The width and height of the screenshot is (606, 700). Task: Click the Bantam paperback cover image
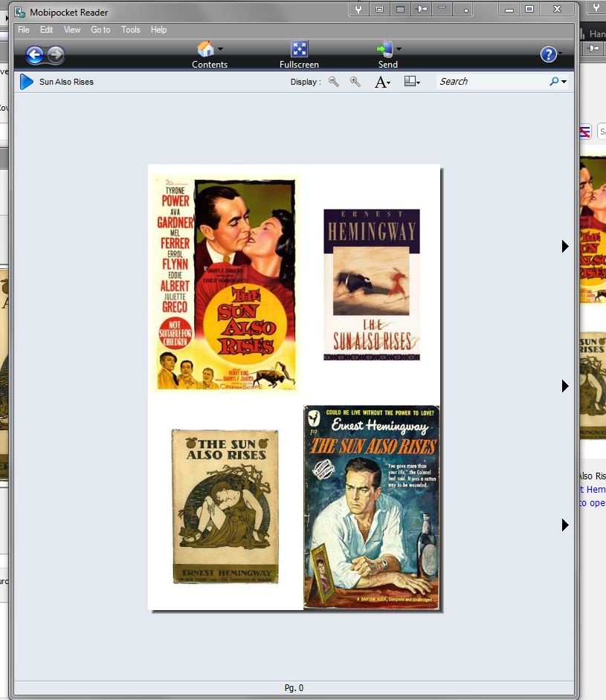(x=371, y=507)
